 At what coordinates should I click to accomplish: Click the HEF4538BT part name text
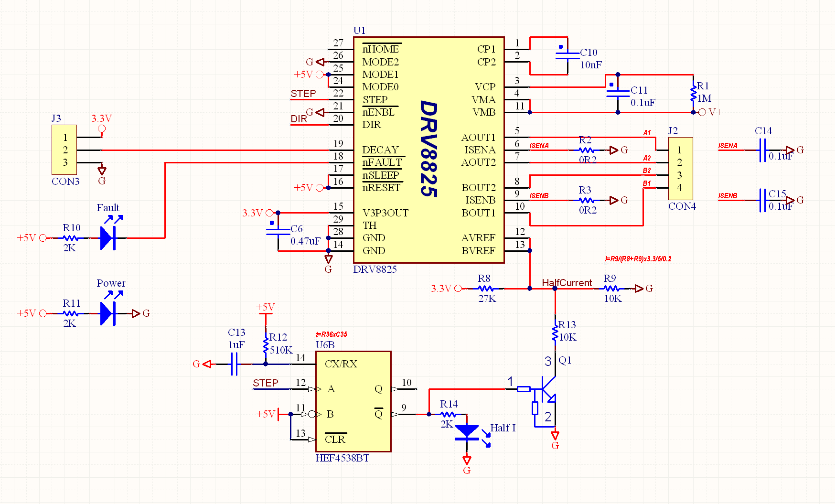(343, 458)
